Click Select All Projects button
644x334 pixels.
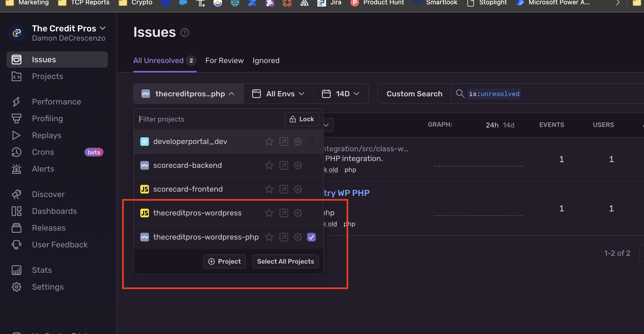[x=285, y=261]
